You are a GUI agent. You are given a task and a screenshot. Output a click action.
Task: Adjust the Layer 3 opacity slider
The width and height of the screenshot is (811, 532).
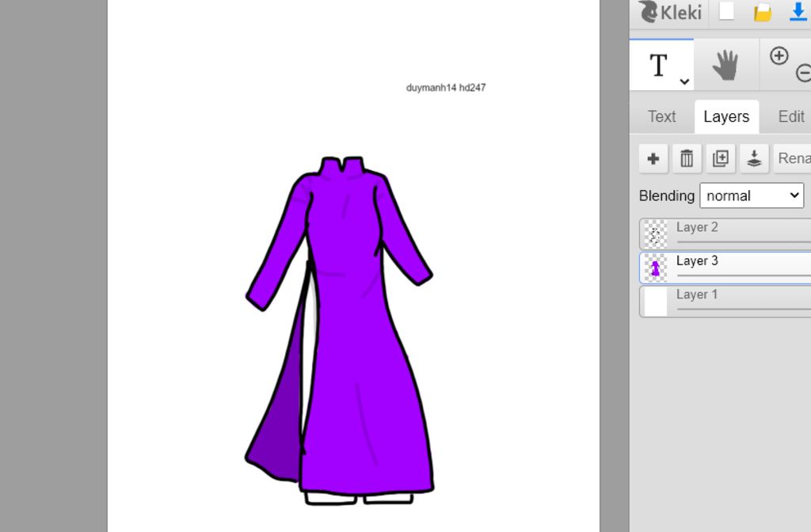(744, 275)
